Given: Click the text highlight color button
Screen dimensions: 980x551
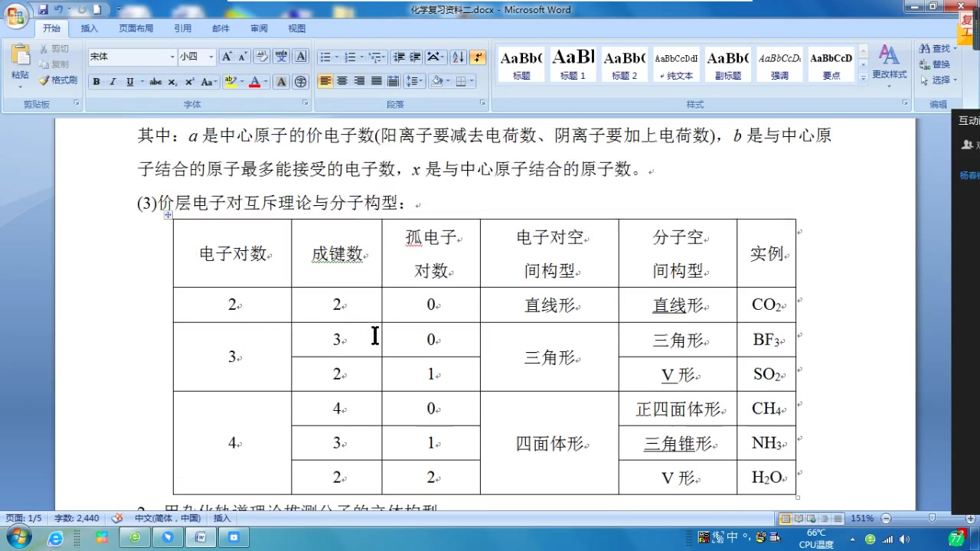Looking at the screenshot, I should click(230, 82).
